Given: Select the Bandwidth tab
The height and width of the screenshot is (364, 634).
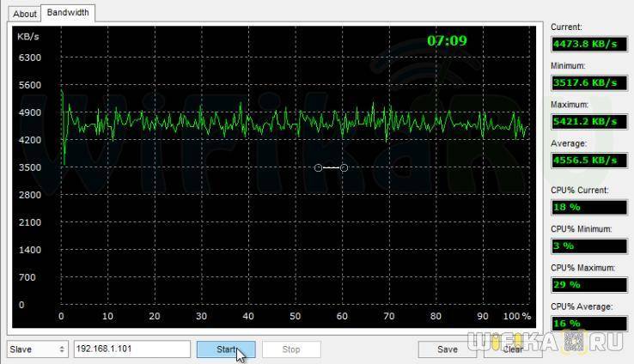Looking at the screenshot, I should 68,13.
